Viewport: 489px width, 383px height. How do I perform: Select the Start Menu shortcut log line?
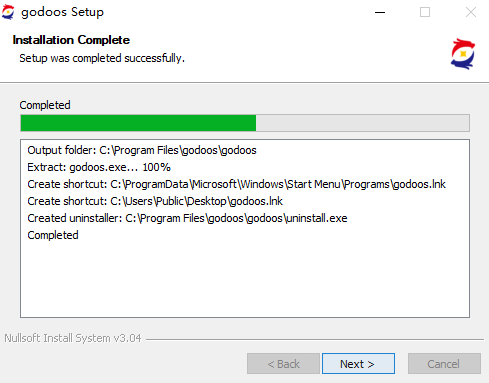[237, 184]
